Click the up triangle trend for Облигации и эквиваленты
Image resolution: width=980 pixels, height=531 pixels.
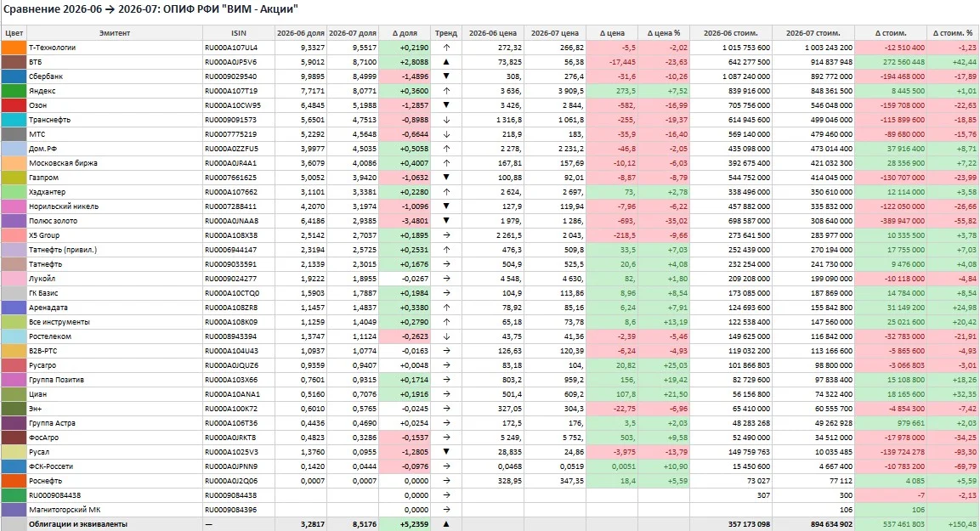446,524
